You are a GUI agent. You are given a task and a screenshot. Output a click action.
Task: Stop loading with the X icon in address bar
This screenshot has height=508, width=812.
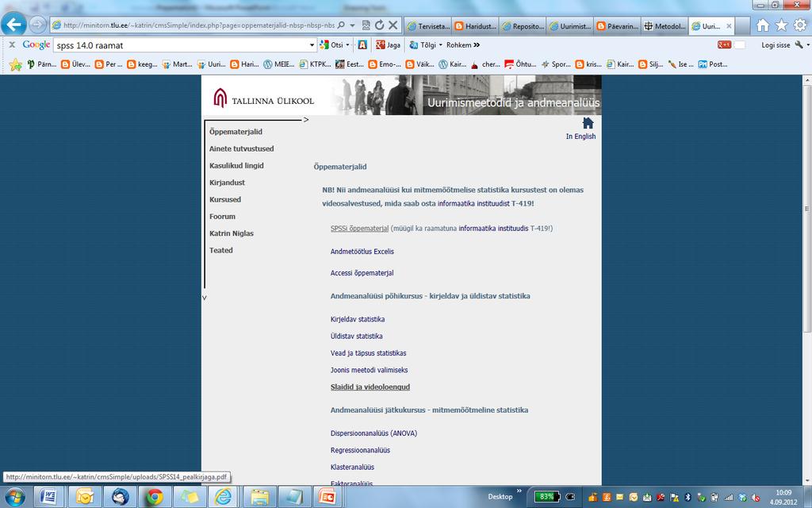pyautogui.click(x=393, y=25)
